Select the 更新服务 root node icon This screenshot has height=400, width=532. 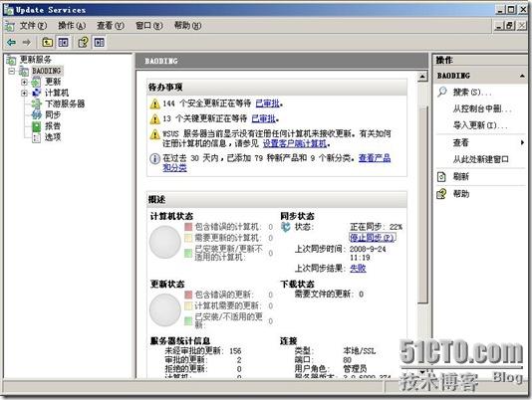tap(11, 60)
